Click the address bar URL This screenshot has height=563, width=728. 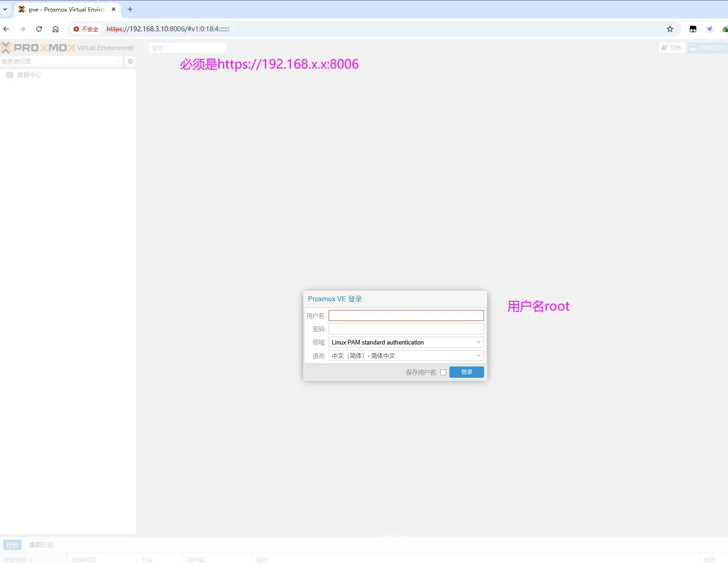[168, 29]
